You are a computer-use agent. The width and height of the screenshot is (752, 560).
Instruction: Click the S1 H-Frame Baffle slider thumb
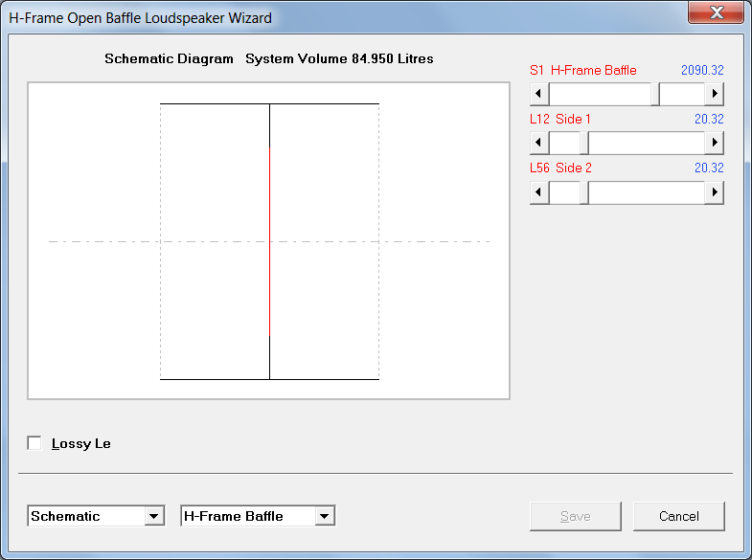coord(655,94)
